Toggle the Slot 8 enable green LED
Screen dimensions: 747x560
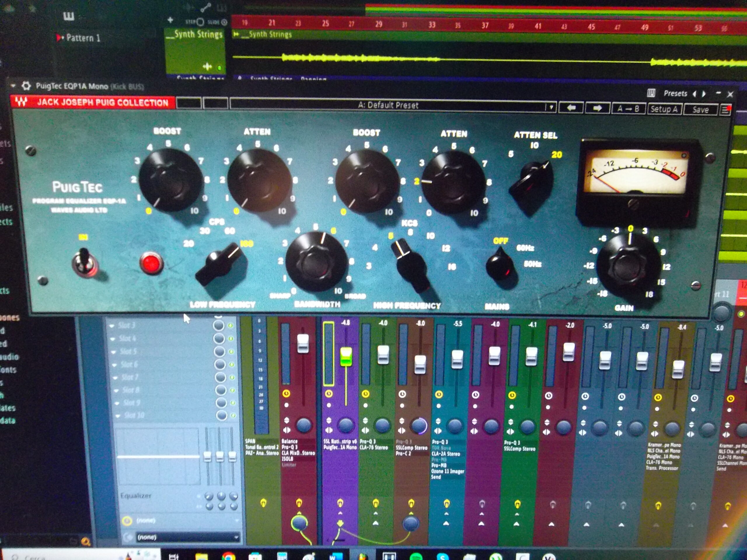point(232,390)
